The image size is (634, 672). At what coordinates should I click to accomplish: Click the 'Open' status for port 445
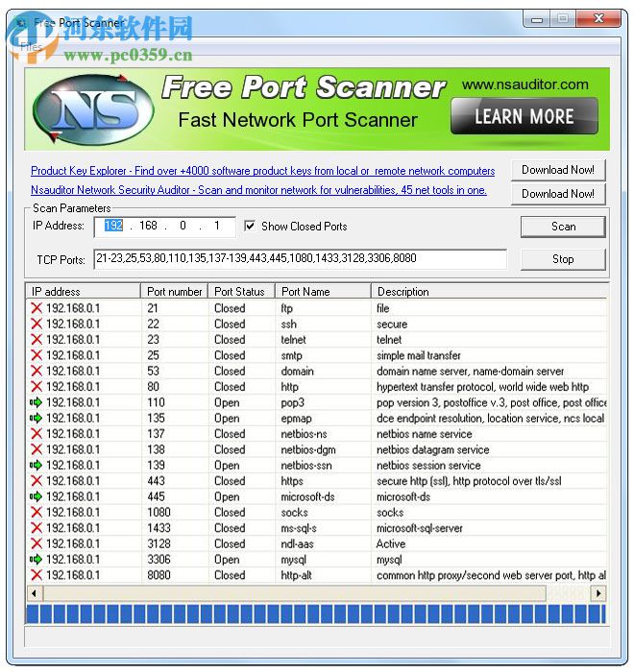pyautogui.click(x=227, y=496)
